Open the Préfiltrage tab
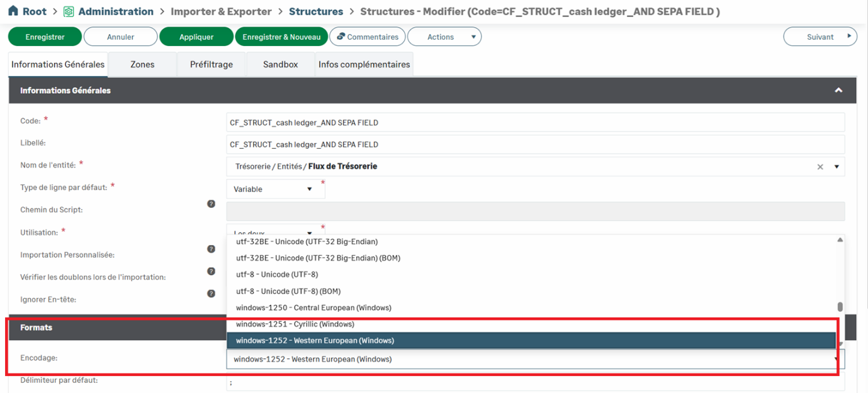Image resolution: width=868 pixels, height=393 pixels. tap(211, 64)
